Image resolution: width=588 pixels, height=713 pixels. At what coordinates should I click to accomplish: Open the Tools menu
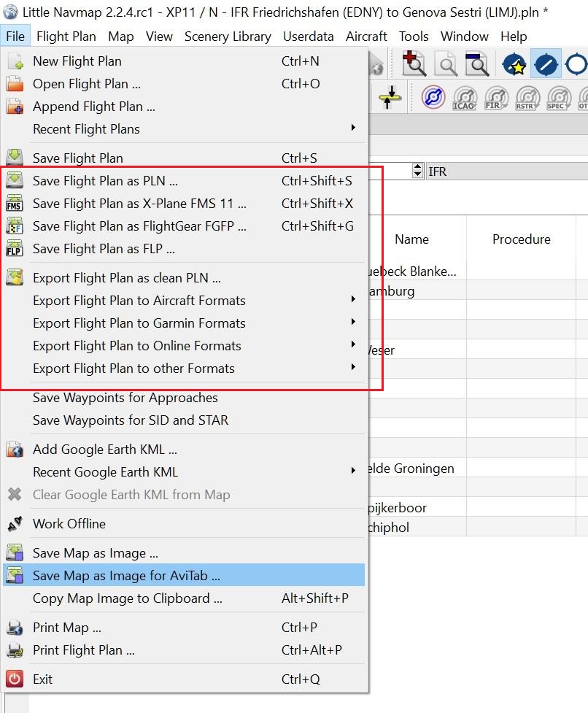[x=414, y=36]
